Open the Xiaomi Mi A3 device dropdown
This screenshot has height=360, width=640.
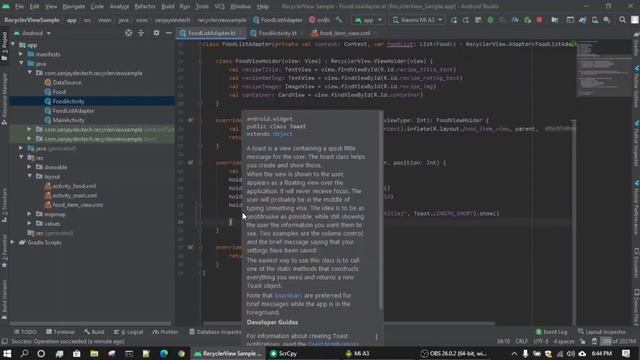417,20
